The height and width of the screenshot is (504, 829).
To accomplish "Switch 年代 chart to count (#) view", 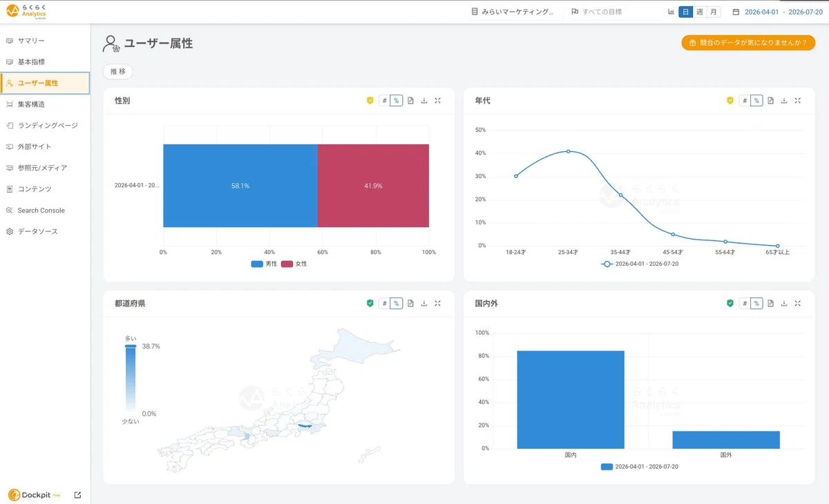I will pos(745,101).
